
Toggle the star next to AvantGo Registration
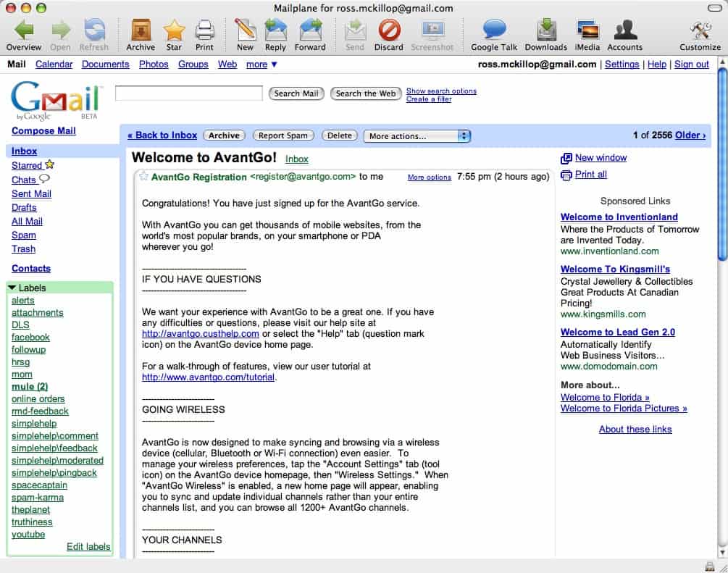(x=144, y=176)
